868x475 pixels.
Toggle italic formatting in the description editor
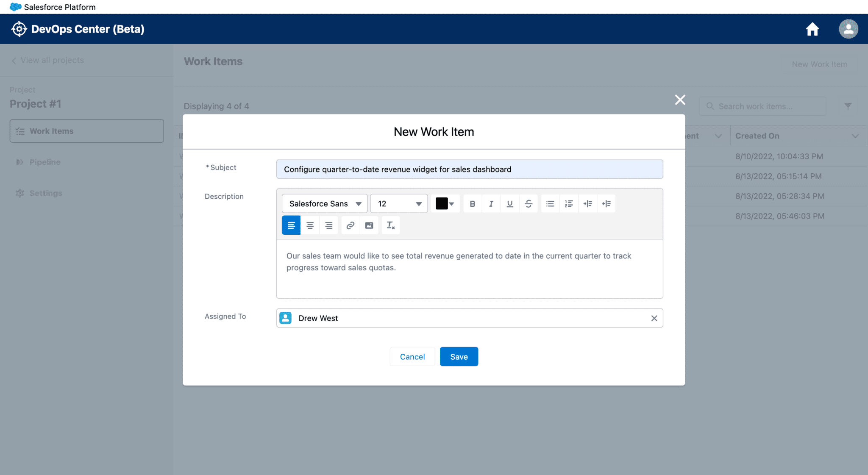pyautogui.click(x=491, y=204)
